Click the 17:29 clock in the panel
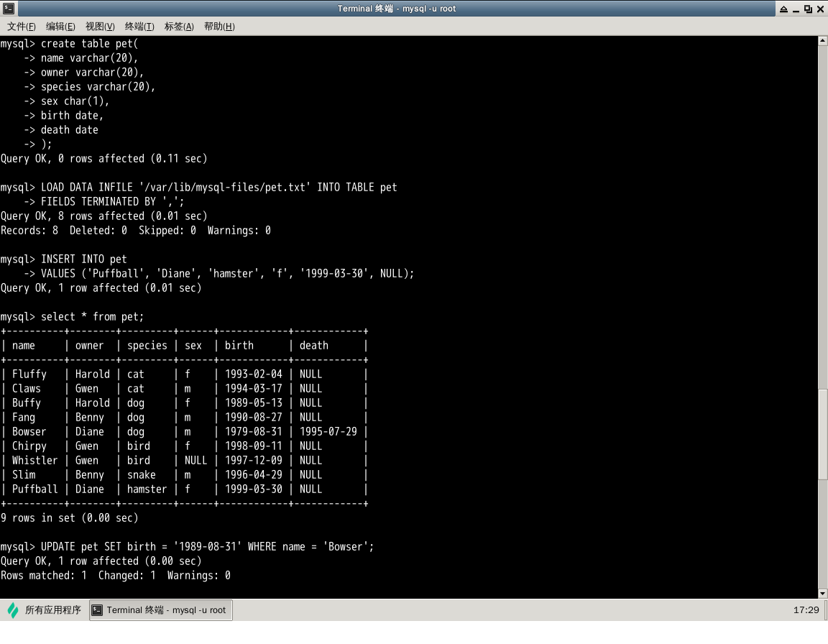The image size is (828, 644). (806, 610)
